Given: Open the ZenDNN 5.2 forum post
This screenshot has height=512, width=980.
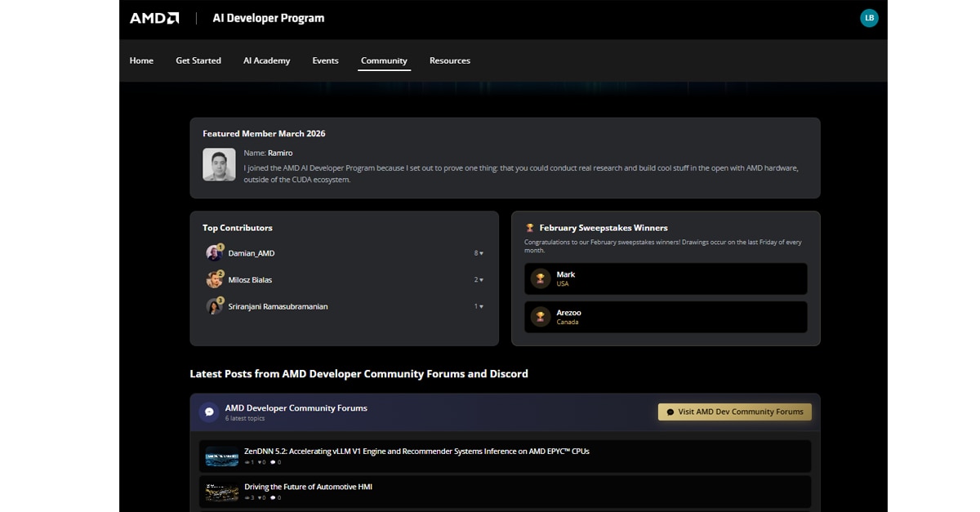Looking at the screenshot, I should click(416, 451).
